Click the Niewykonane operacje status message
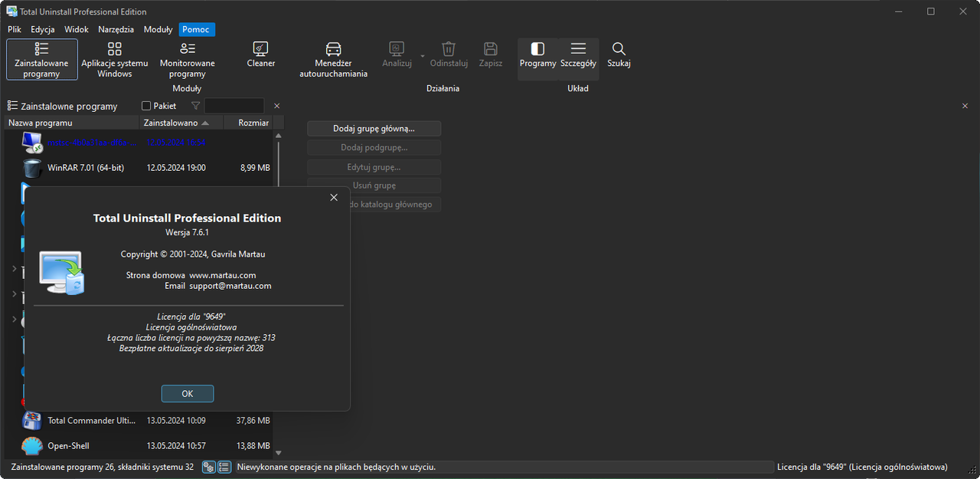This screenshot has width=980, height=479. point(336,467)
